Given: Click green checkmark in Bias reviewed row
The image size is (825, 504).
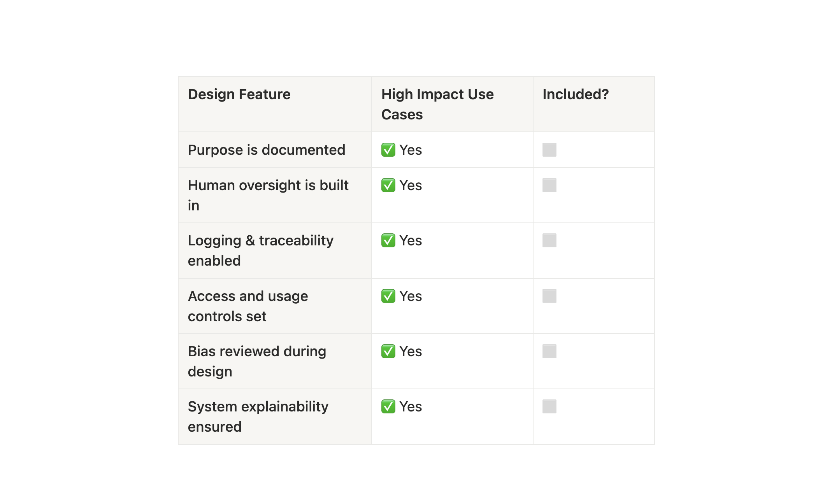Looking at the screenshot, I should tap(388, 351).
